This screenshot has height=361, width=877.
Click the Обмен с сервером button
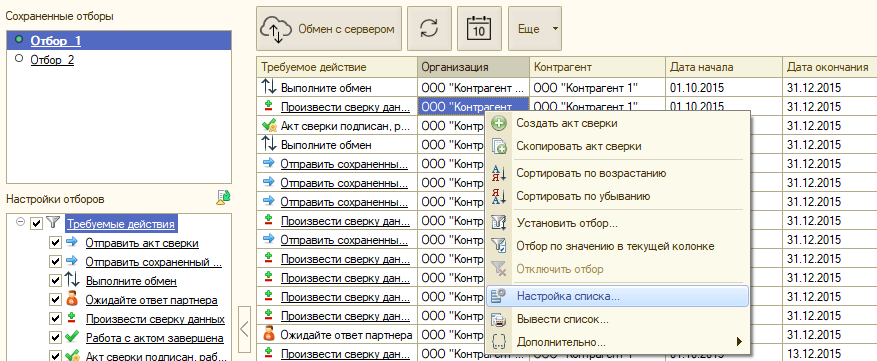click(329, 29)
